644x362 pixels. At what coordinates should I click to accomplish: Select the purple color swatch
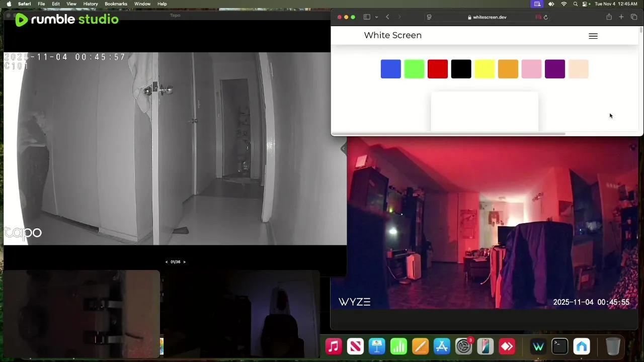555,69
